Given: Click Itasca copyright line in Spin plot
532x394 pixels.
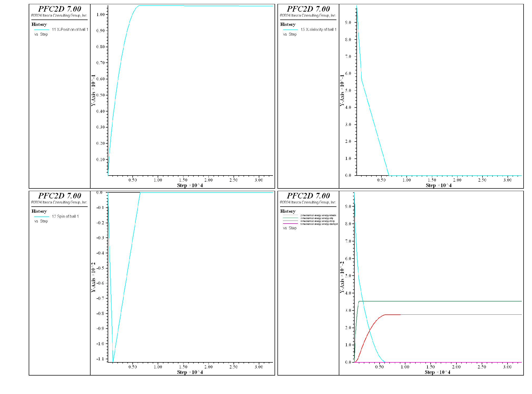Looking at the screenshot, I should (x=59, y=202).
